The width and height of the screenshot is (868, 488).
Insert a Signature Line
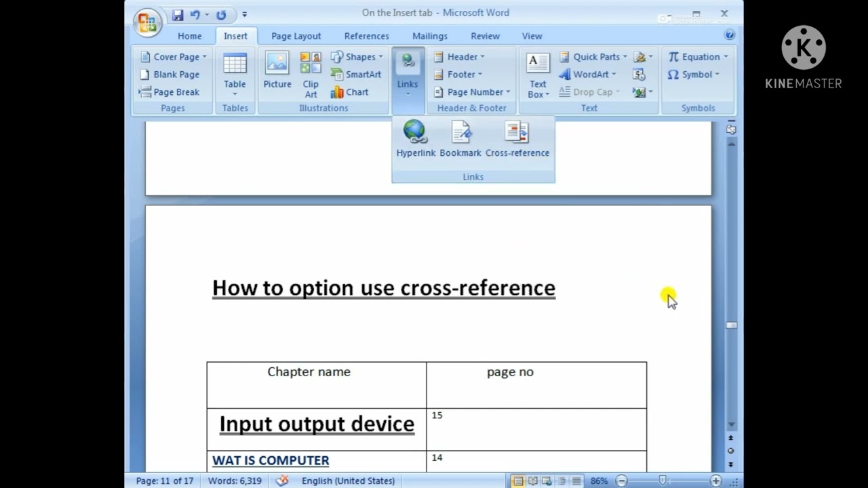coord(643,57)
